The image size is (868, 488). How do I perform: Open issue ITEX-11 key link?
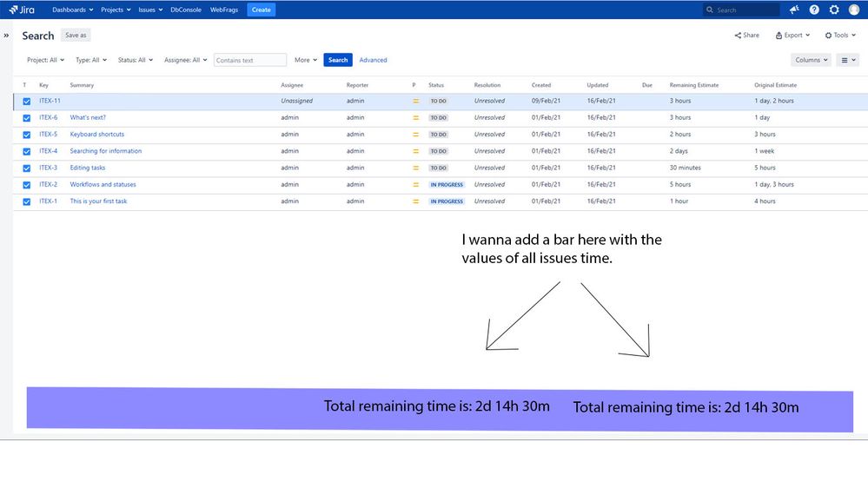(50, 101)
